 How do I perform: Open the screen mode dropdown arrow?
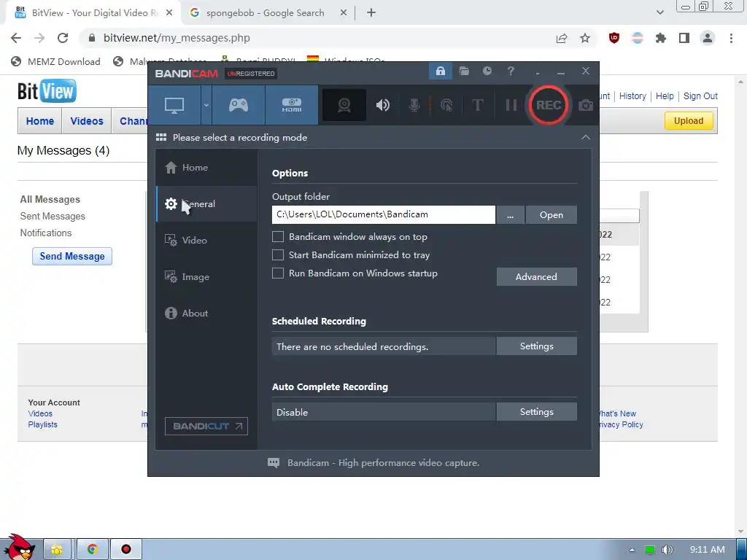point(206,105)
